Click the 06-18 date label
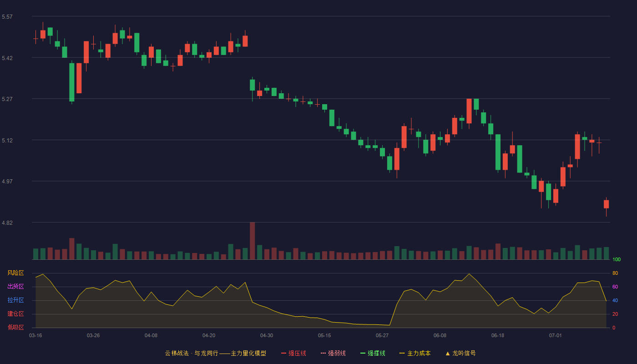Screen dimensions: 637x364 498,335
